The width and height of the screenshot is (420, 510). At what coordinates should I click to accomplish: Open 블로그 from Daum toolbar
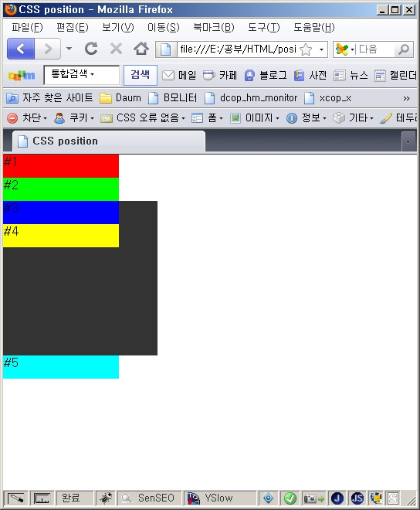tap(266, 76)
